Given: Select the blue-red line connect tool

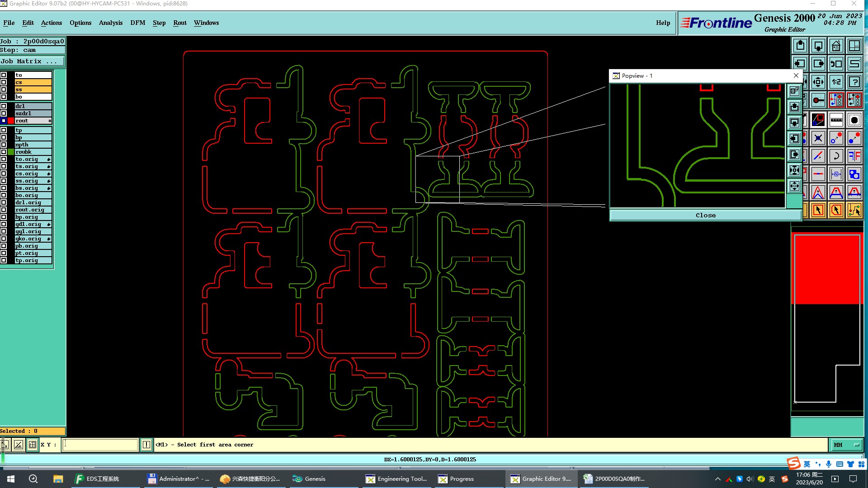Looking at the screenshot, I should pos(818,156).
